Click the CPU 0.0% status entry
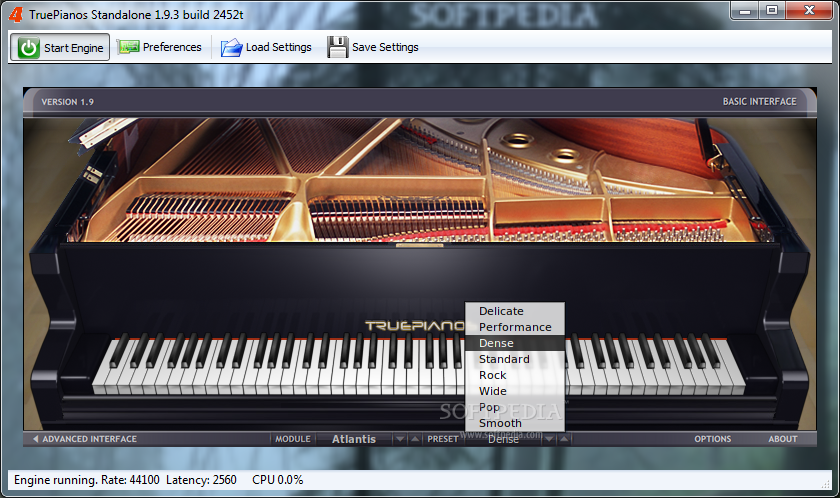This screenshot has width=840, height=498. (278, 480)
